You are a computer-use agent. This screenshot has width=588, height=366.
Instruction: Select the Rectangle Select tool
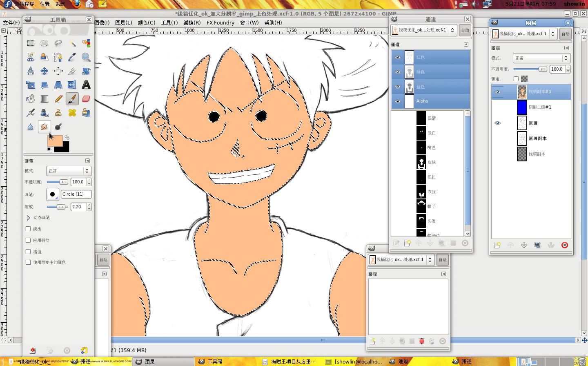pos(31,43)
